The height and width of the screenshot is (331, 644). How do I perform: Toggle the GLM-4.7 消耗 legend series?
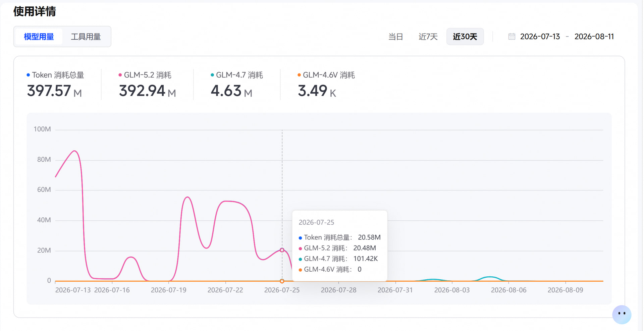237,75
